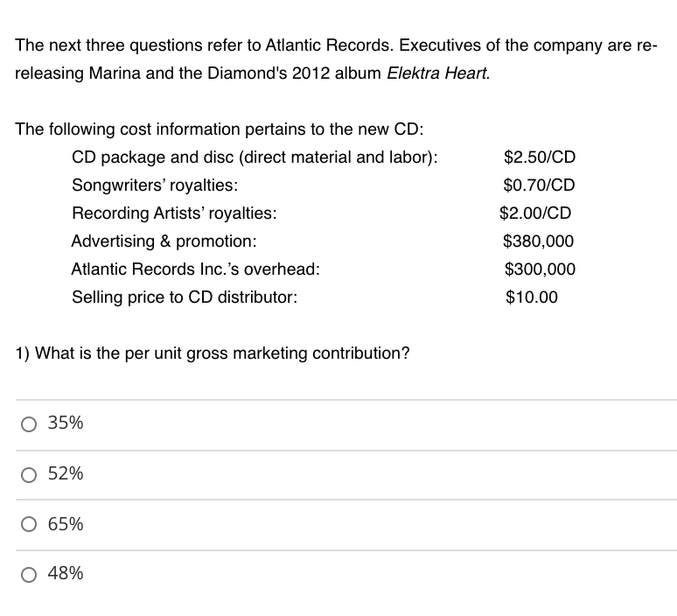Select the 35% radio button
Image resolution: width=677 pixels, height=616 pixels.
pyautogui.click(x=29, y=424)
